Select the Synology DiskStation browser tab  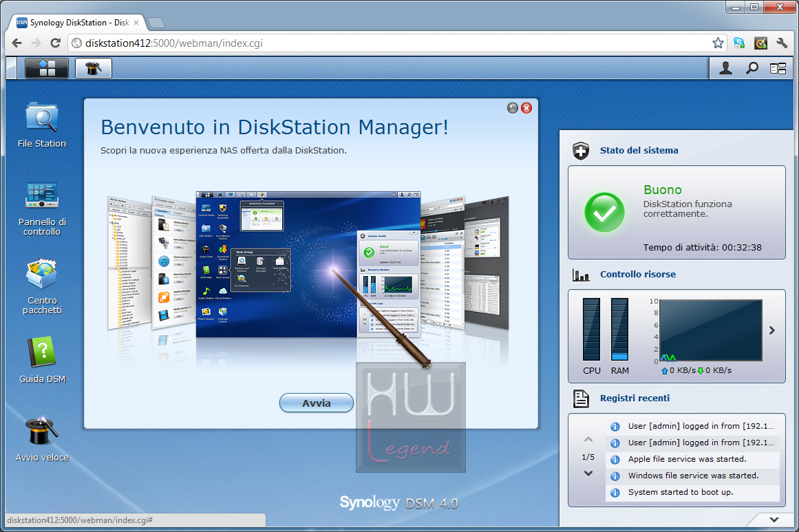[78, 23]
